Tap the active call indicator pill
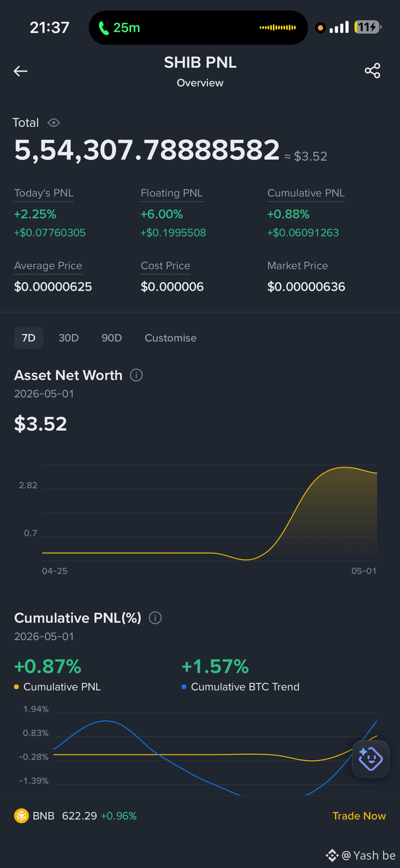 click(198, 28)
